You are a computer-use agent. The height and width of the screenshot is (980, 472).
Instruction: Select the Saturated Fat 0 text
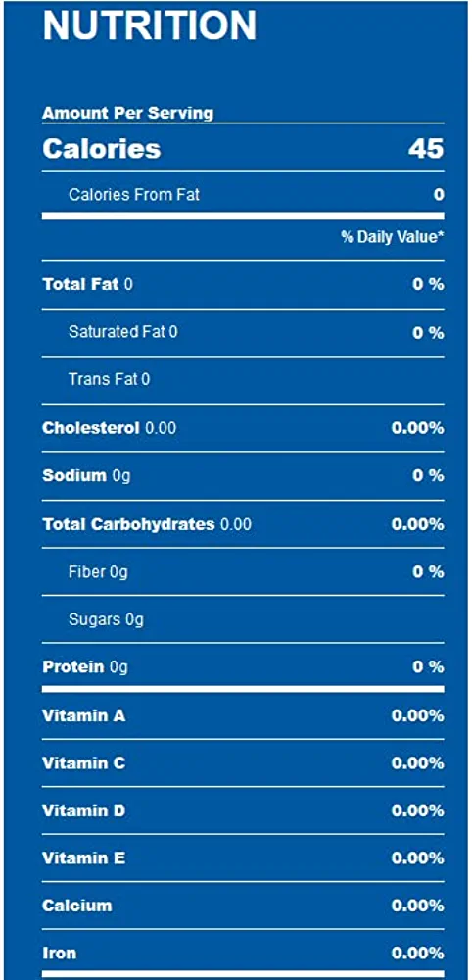tap(123, 332)
